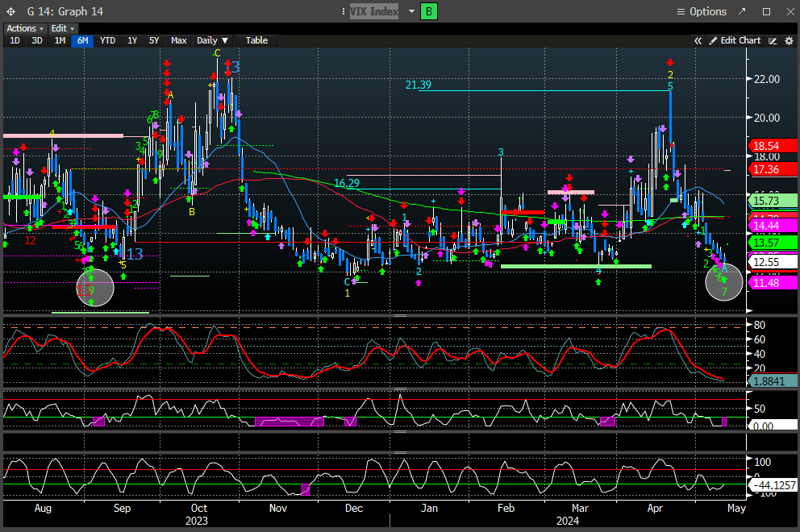Expand the Daily periodicity dropdown
Viewport: 800px width, 532px height.
(213, 40)
